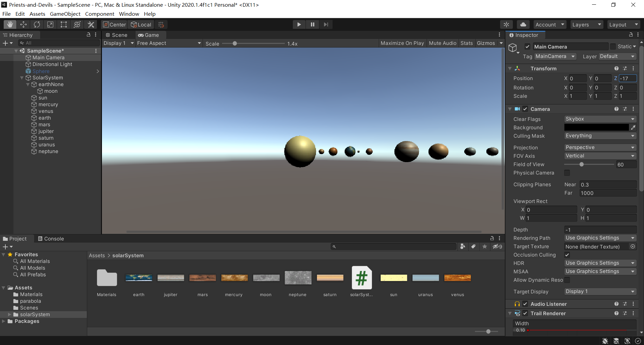Screen dimensions: 644x345
Task: Click Assets in the breadcrumb path
Action: coord(97,255)
